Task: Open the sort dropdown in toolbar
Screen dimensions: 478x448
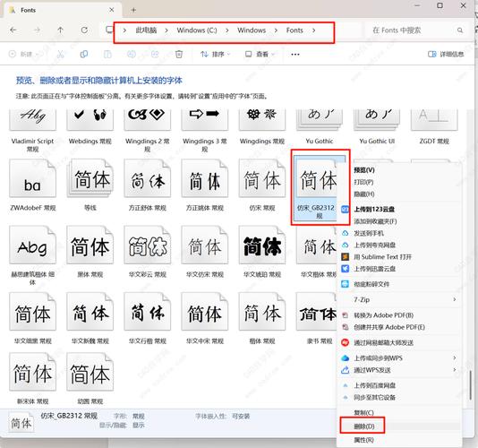Action: [215, 55]
